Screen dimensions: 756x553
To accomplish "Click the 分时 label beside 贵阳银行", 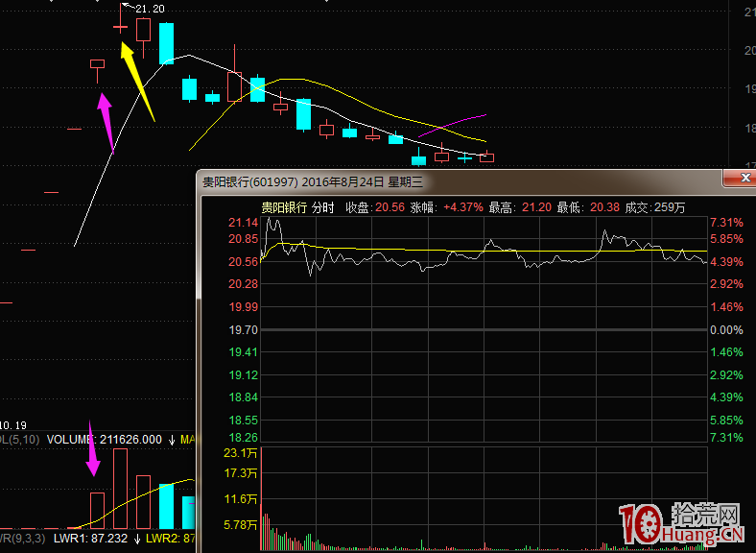I will click(323, 207).
